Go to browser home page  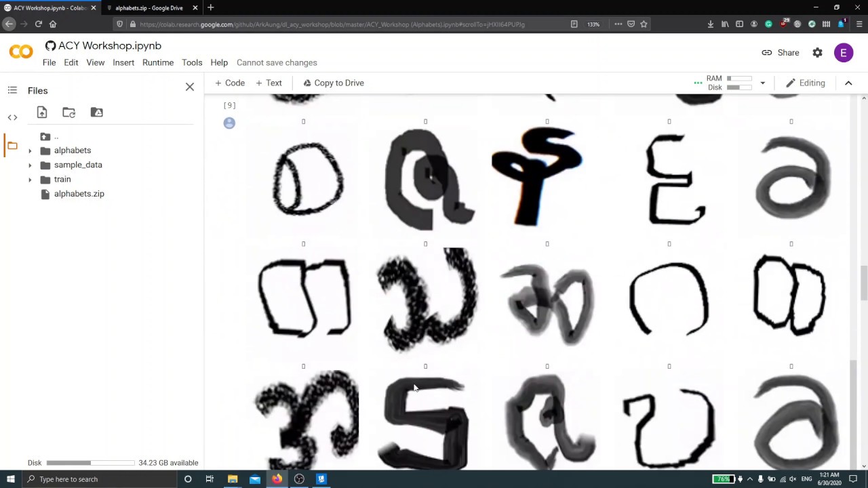point(53,24)
